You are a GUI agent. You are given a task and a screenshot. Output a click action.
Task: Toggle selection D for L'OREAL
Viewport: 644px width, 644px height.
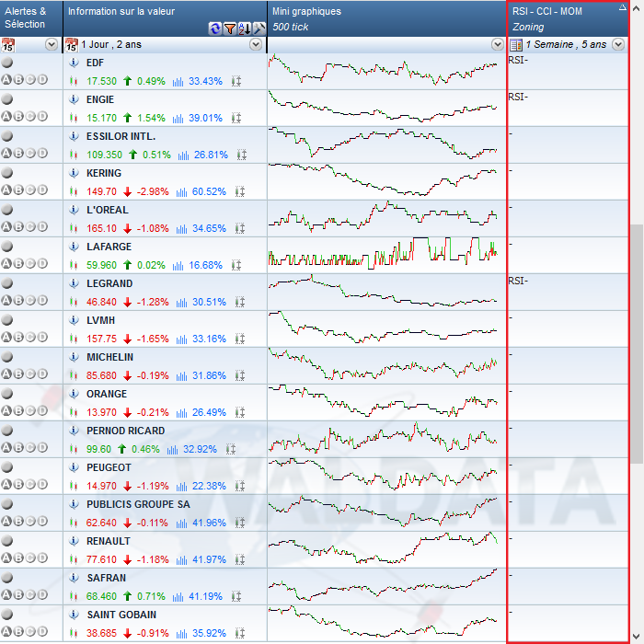42,226
